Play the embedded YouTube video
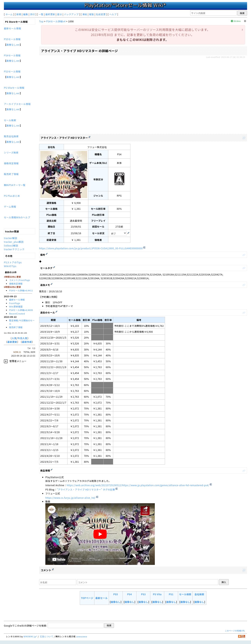Image resolution: width=251 pixels, height=644 pixels. [x=100, y=534]
